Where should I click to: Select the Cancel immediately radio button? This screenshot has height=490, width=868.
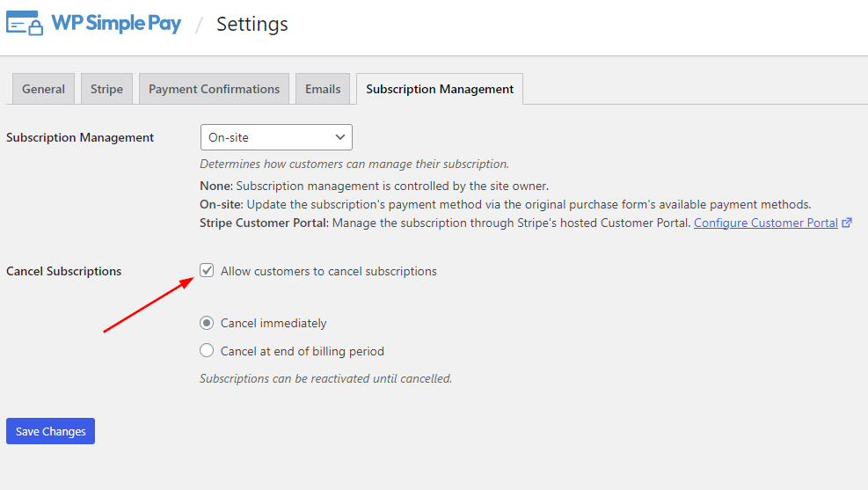point(207,323)
